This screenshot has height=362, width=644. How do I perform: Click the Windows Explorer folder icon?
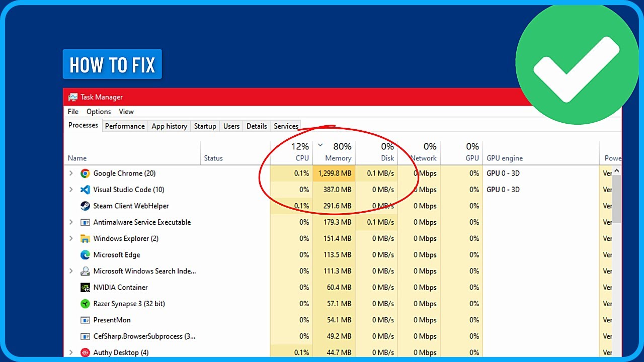click(x=85, y=238)
